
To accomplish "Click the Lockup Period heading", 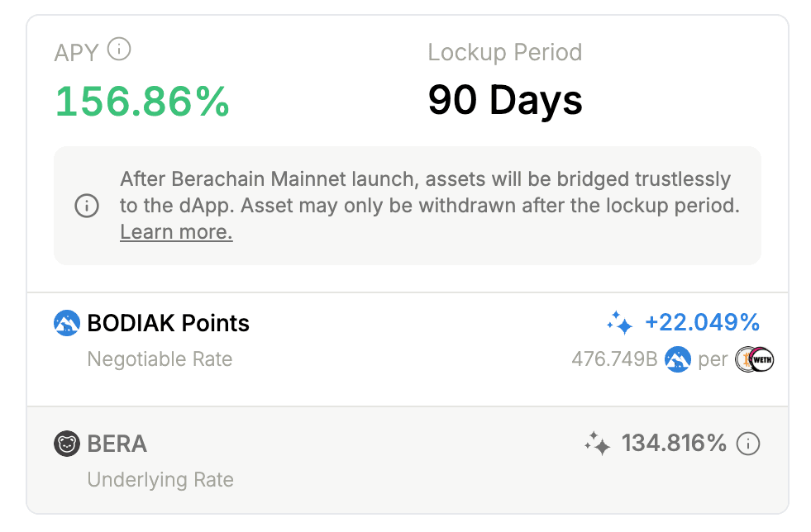I will point(504,52).
